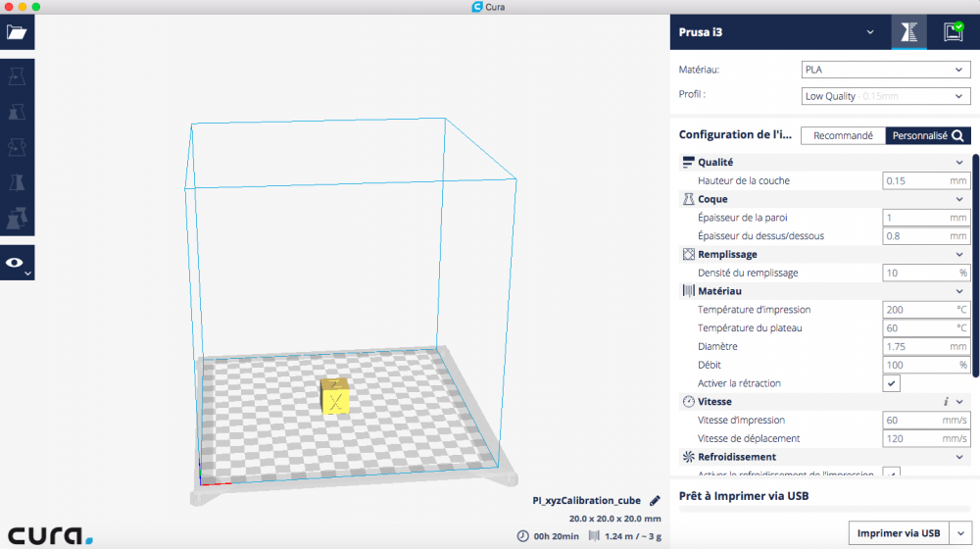Toggle the refroidissement de l'impression checkbox

point(891,473)
